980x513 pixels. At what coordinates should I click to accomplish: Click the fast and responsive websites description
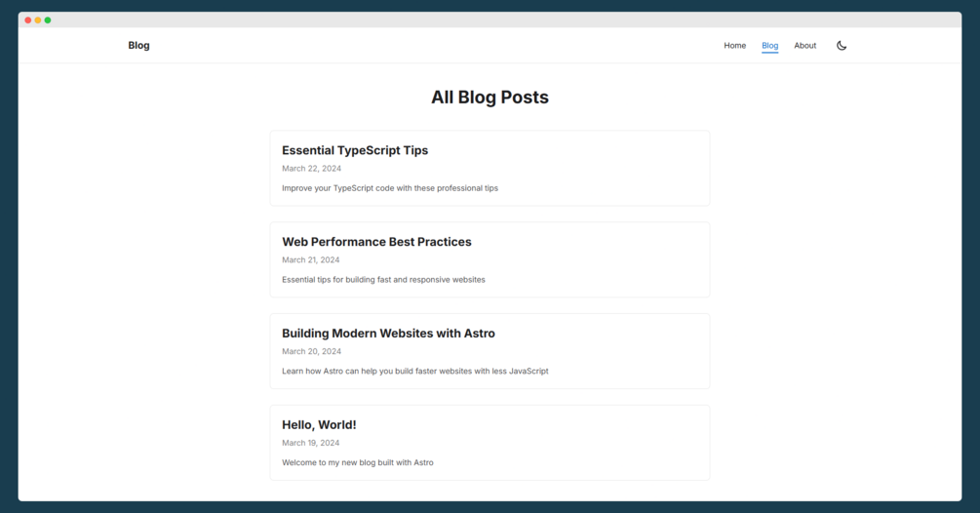383,280
